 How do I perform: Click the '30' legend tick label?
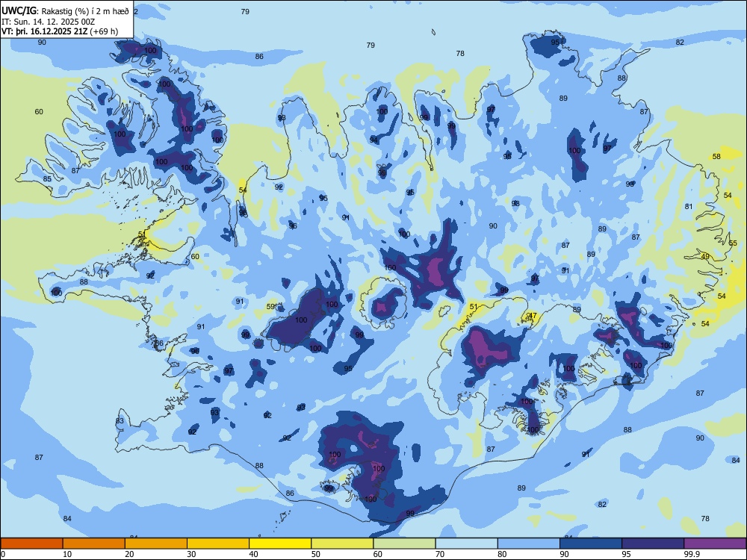click(x=191, y=554)
